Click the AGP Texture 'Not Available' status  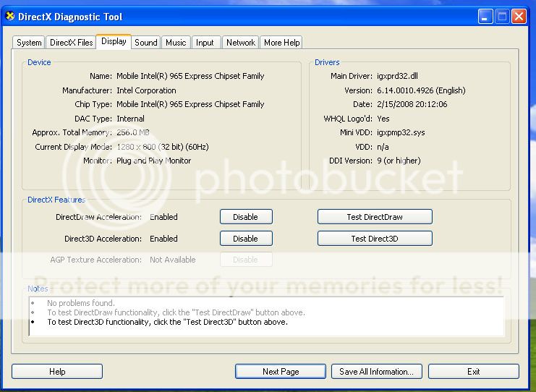pos(173,260)
